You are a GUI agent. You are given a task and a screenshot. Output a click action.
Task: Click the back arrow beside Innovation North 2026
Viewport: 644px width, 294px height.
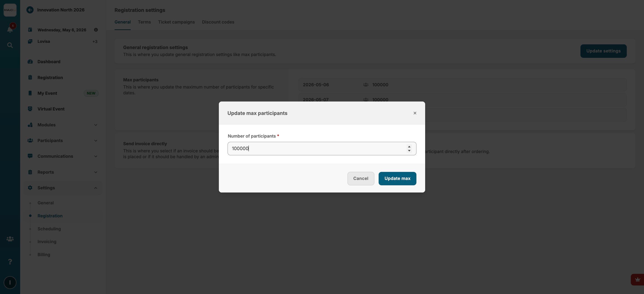30,10
